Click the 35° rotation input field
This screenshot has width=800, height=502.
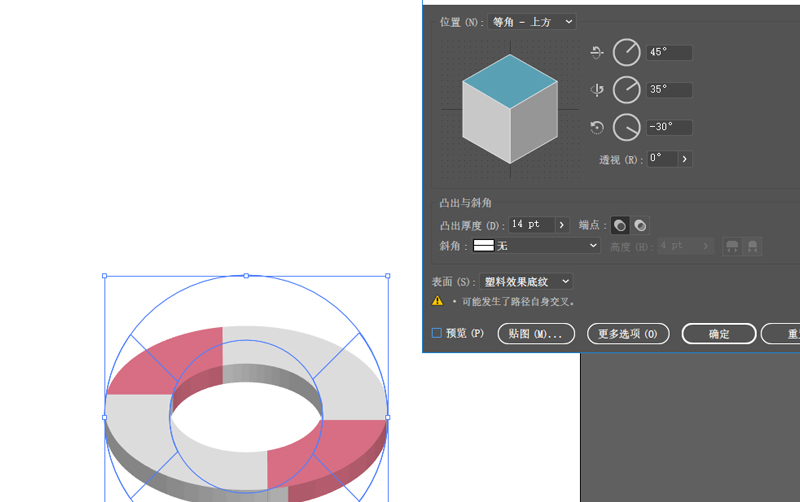click(x=669, y=90)
